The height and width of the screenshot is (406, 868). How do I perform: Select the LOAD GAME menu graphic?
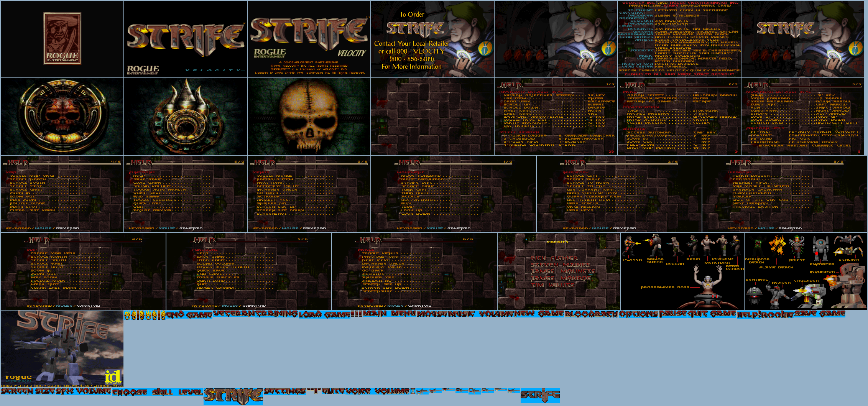324,314
